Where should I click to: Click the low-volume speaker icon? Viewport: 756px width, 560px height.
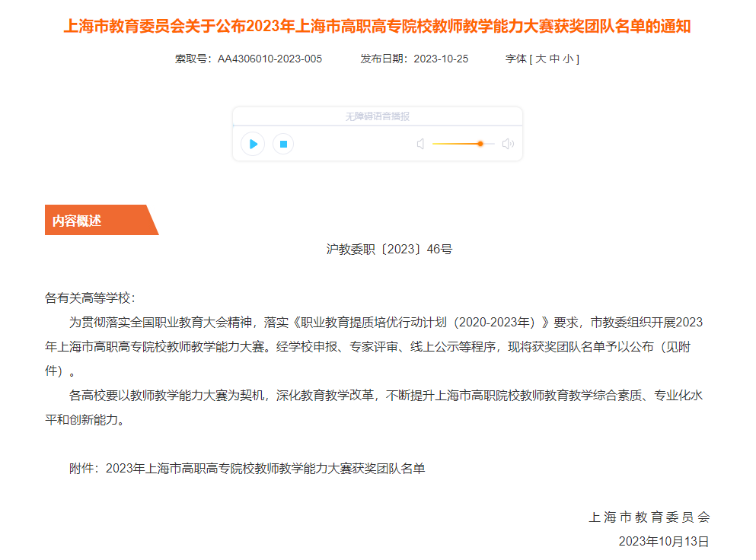(420, 144)
